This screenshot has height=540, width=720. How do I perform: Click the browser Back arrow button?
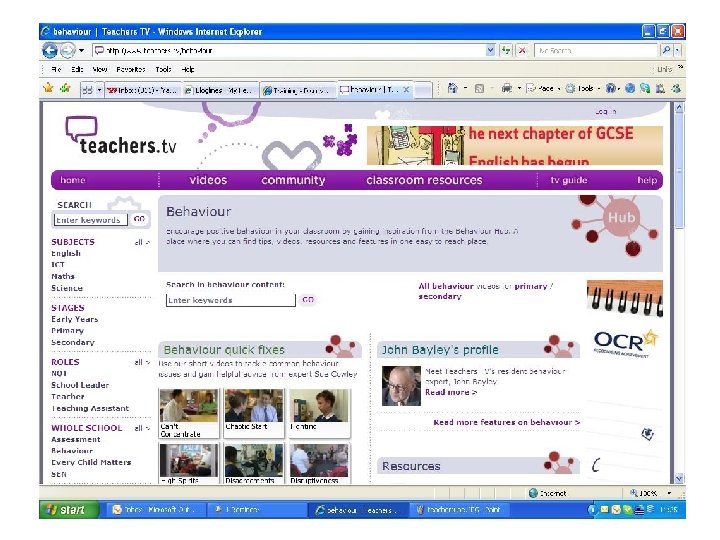(50, 50)
